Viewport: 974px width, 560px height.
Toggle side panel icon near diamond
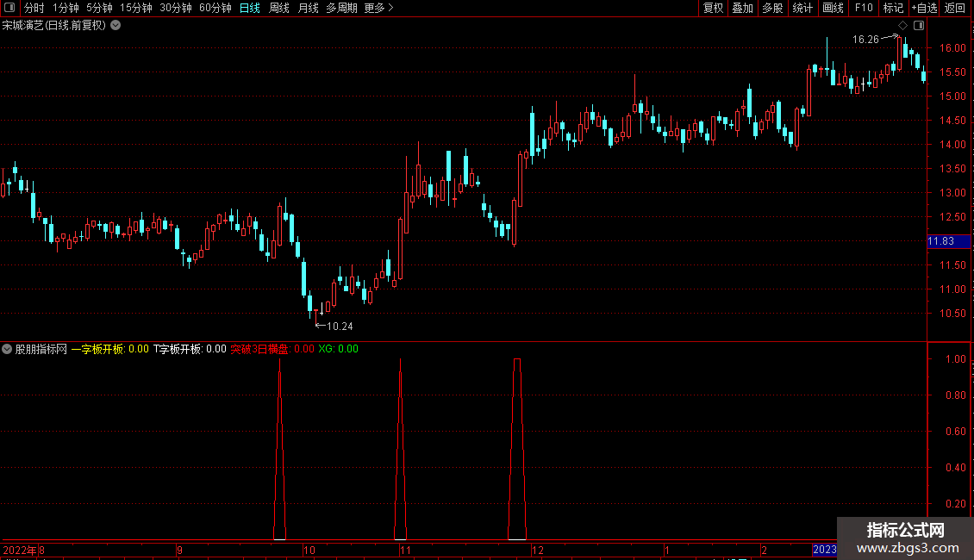(919, 26)
